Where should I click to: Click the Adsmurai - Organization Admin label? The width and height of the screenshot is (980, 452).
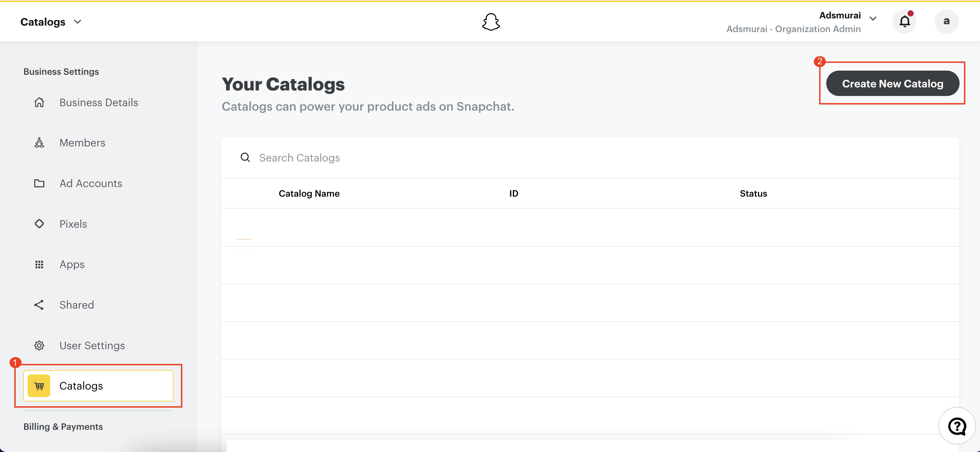[793, 29]
